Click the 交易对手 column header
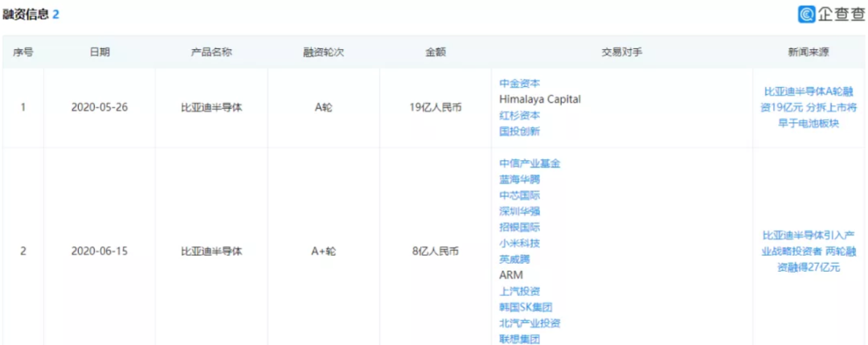Screen dimensions: 868x345 621,52
